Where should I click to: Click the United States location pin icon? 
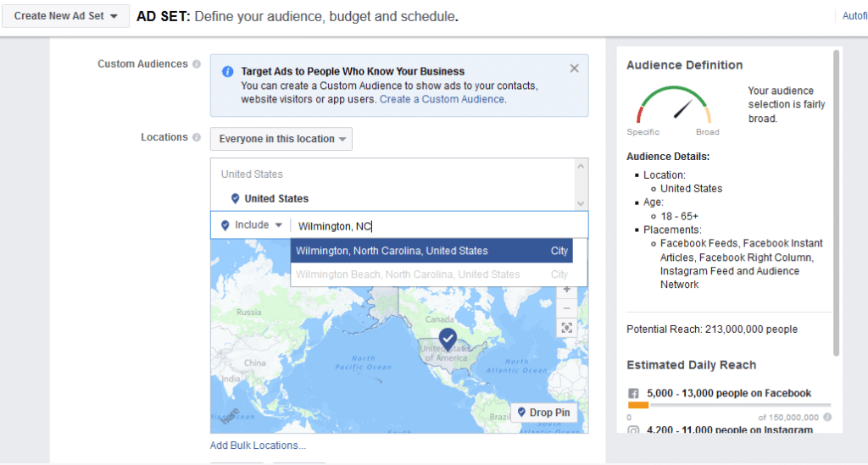coord(236,198)
